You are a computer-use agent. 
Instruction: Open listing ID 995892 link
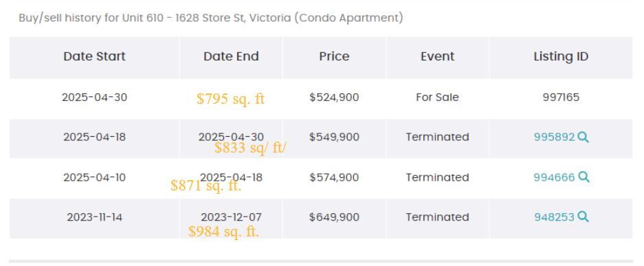click(x=555, y=137)
